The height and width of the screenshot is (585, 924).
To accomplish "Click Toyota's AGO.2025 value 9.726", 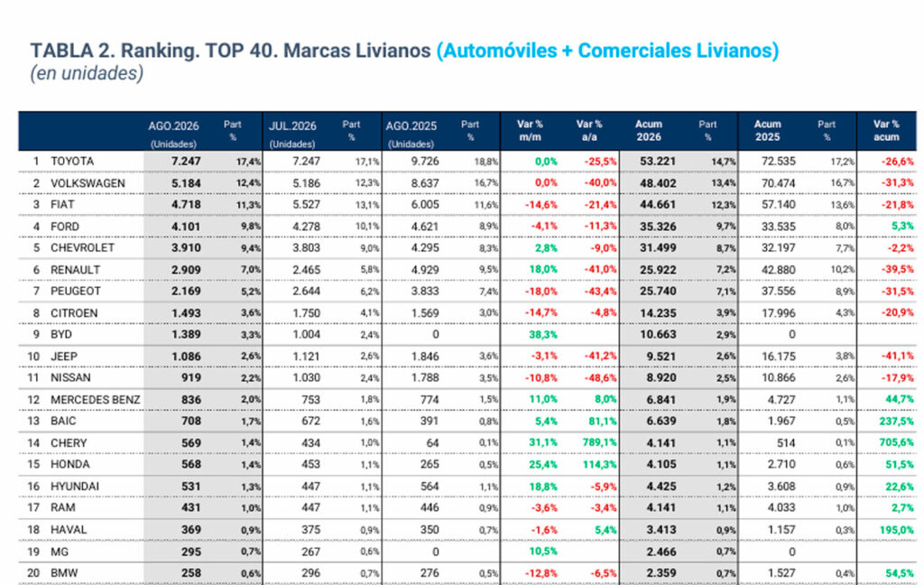I will click(x=425, y=161).
